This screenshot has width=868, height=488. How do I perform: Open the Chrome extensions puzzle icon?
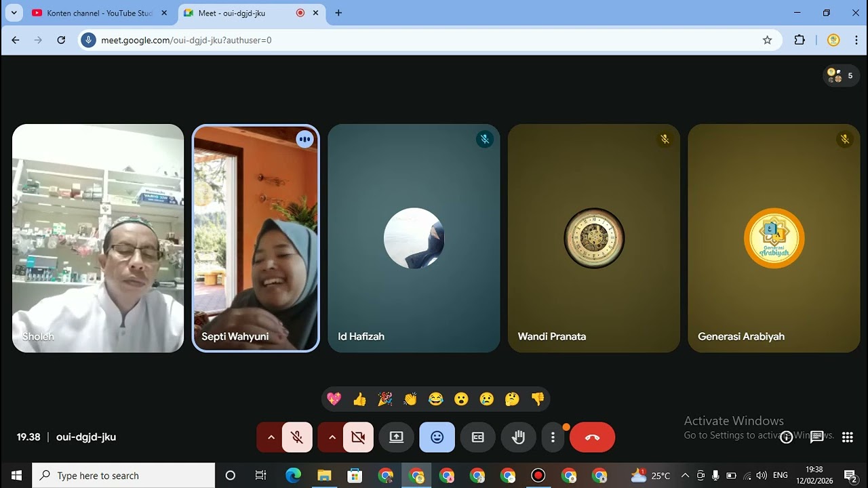tap(800, 40)
